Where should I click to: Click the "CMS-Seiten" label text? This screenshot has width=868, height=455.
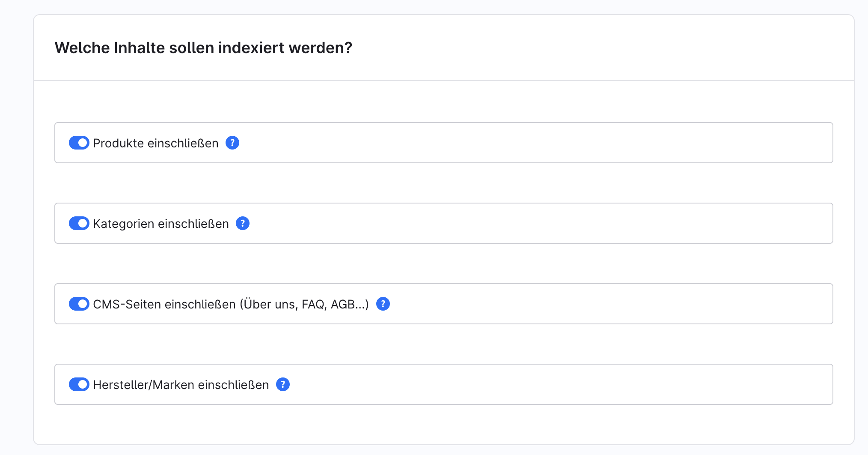(127, 304)
